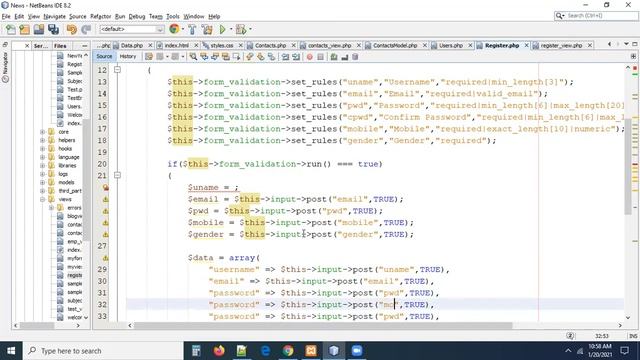Open Firefox from the taskbar
The height and width of the screenshot is (360, 640).
point(219,351)
